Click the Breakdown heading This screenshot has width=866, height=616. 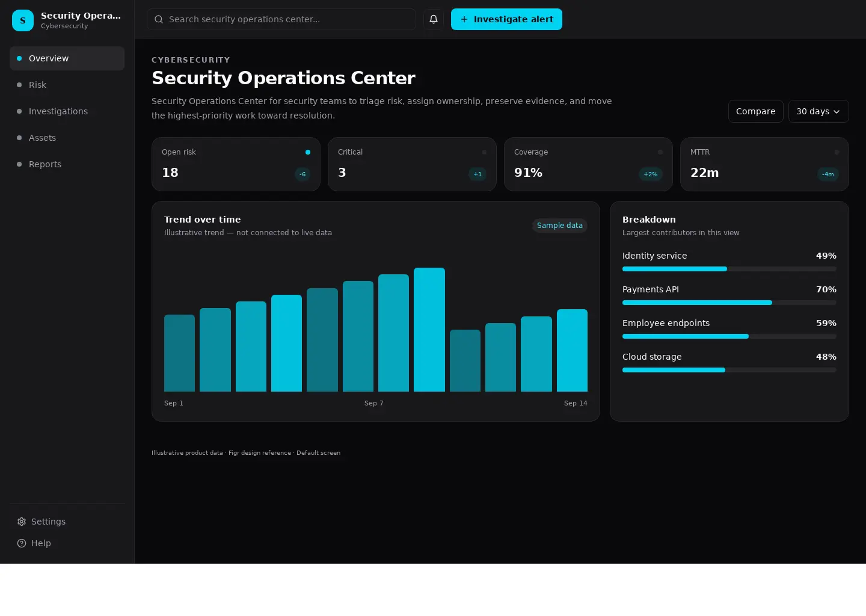pos(649,220)
